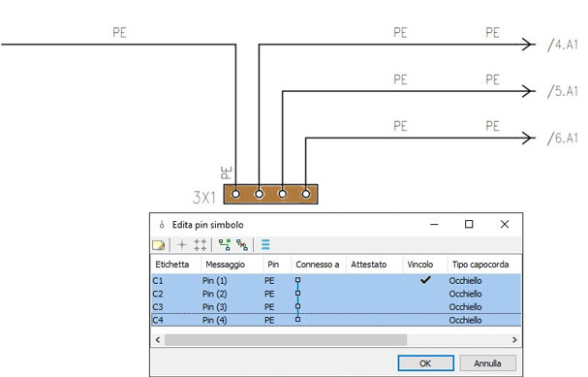
Task: Select the C2 Pin (2) row
Action: [336, 294]
